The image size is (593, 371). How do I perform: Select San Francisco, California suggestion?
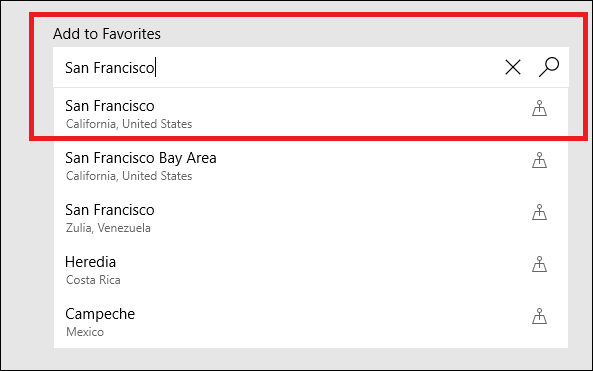[310, 113]
